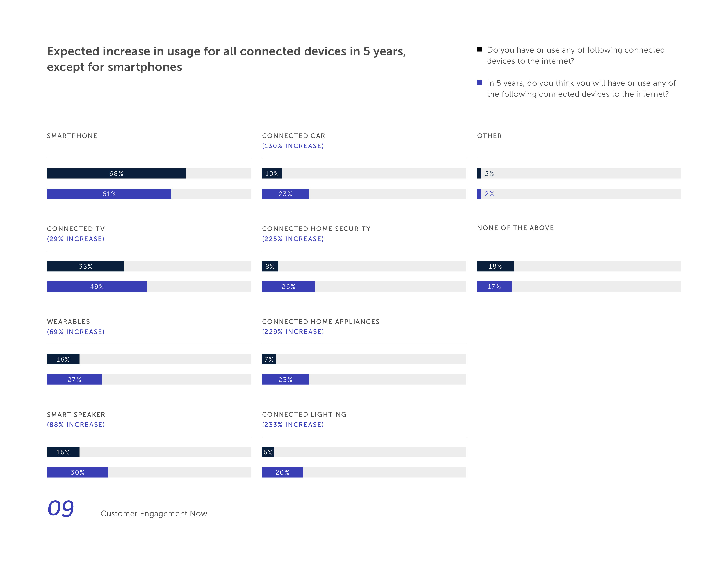
Task: Select the Connected Home Security 26% bar
Action: coord(288,287)
